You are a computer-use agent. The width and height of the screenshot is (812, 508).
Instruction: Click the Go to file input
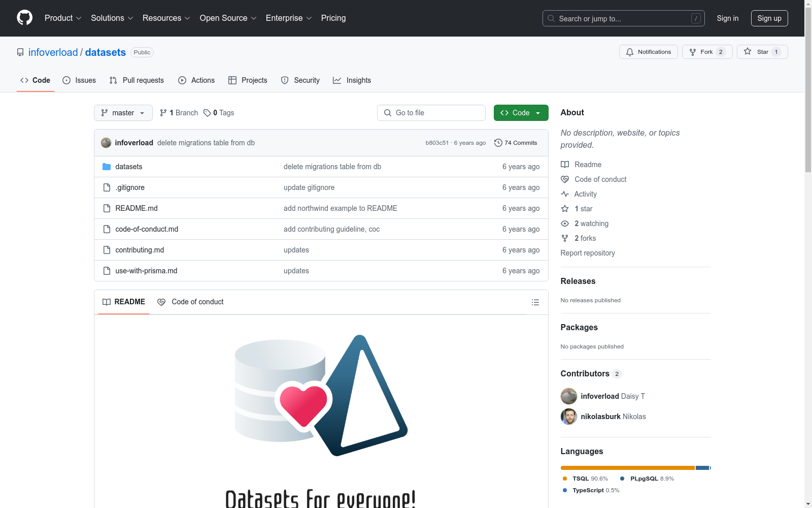431,113
